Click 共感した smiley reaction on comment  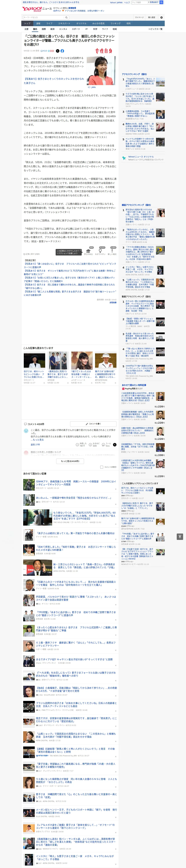pyautogui.click(x=78, y=445)
